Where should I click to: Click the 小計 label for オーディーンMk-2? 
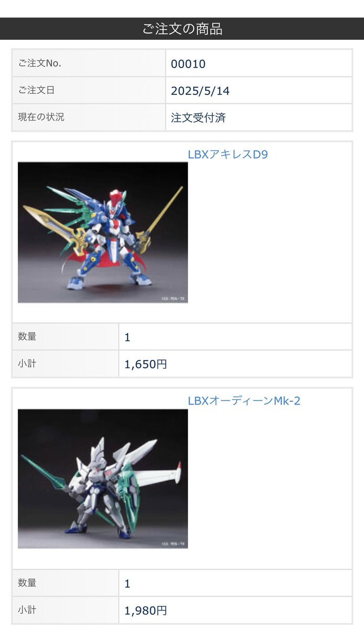coord(27,610)
